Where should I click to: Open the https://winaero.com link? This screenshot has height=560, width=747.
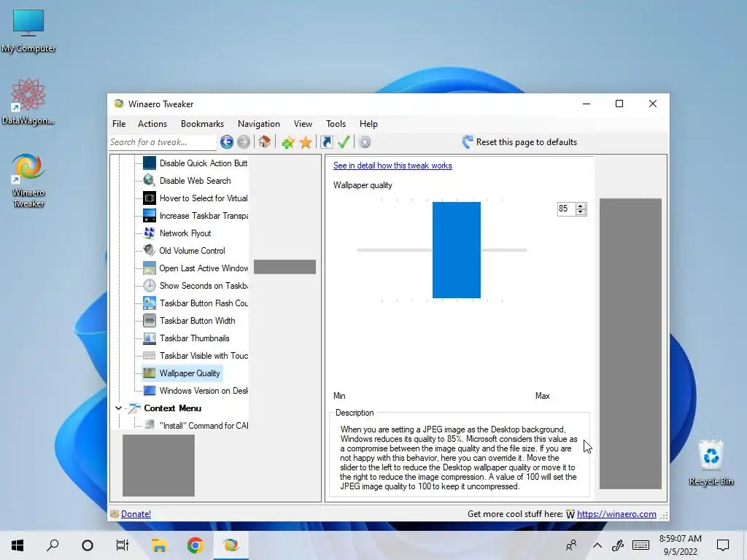616,514
